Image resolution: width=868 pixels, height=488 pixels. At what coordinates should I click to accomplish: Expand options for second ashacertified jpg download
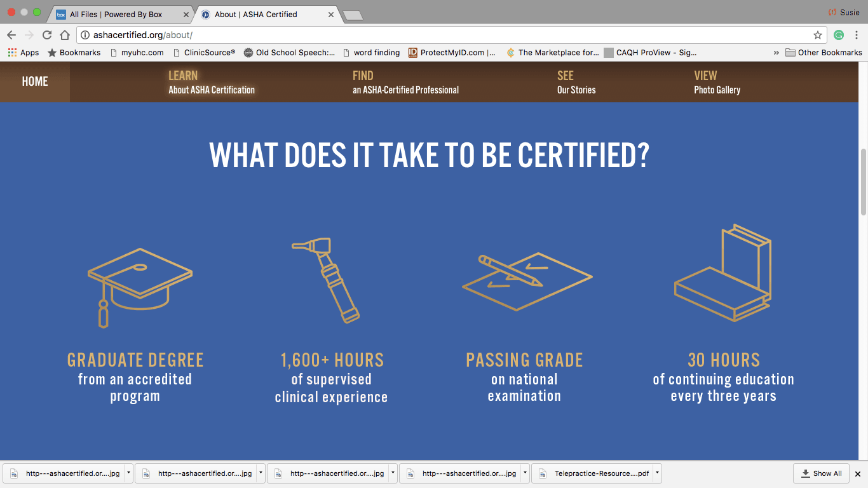[x=261, y=473]
